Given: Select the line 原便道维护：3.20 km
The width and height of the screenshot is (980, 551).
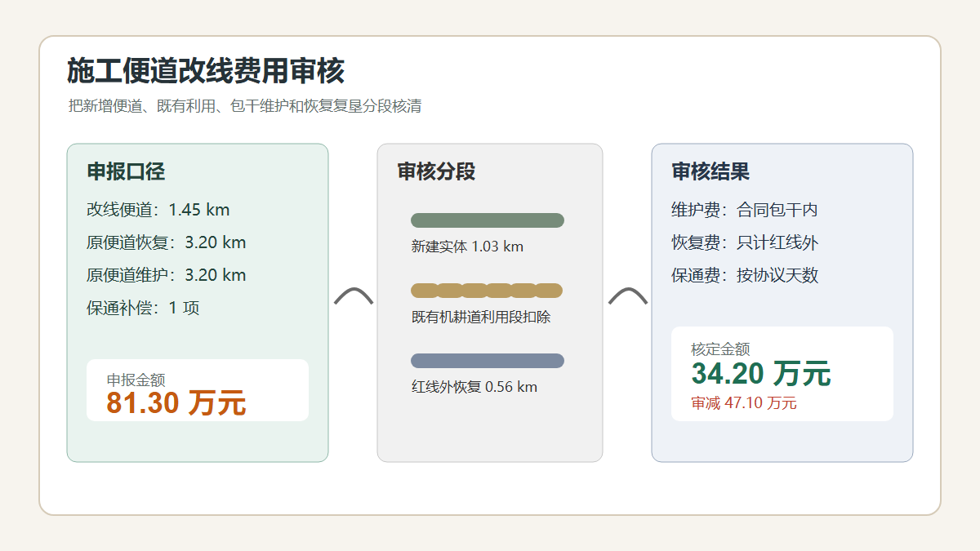Looking at the screenshot, I should tap(167, 275).
